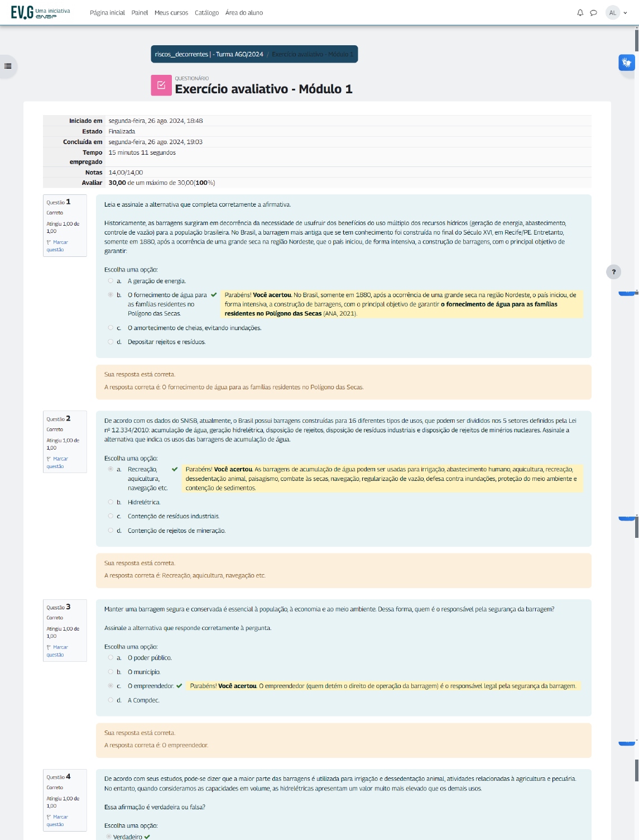
Task: Click the pink questionnaire activity icon
Action: tap(161, 85)
